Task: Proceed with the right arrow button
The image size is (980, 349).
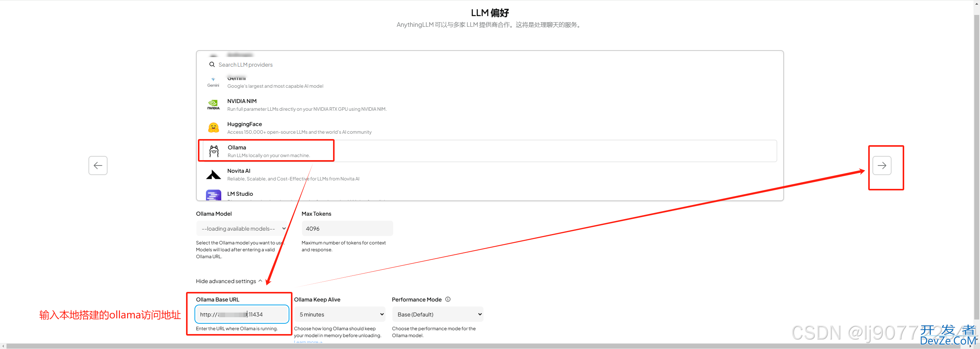Action: (x=882, y=165)
